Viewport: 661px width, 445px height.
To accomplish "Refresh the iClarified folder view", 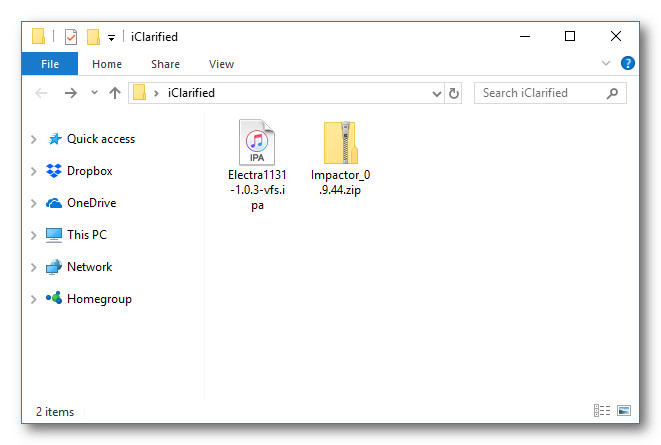I will [x=454, y=93].
